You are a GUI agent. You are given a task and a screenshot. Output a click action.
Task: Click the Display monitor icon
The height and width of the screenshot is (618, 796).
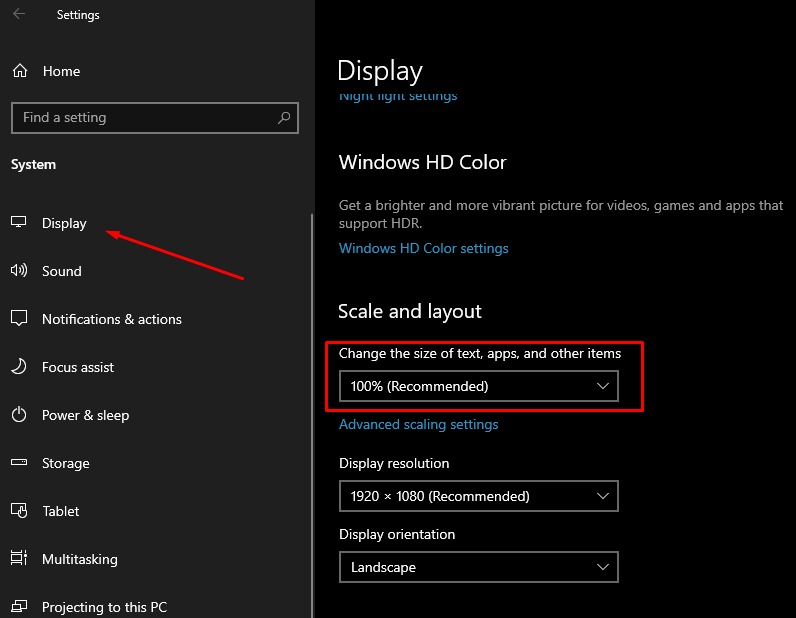tap(19, 222)
